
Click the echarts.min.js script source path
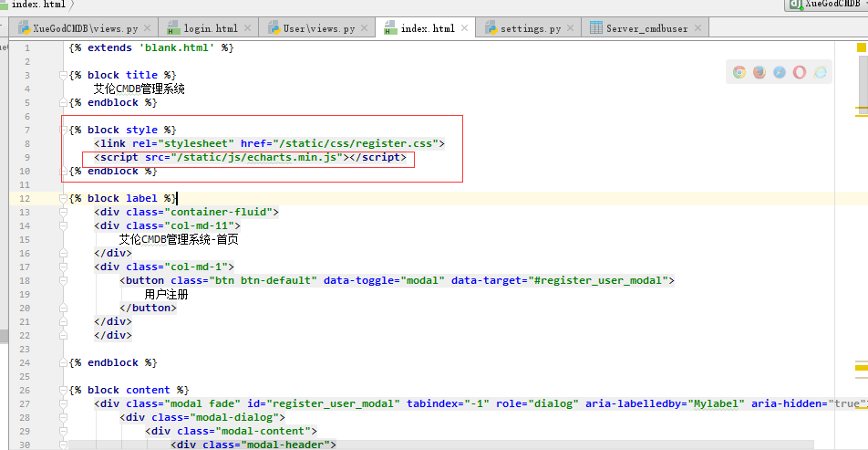click(x=257, y=157)
